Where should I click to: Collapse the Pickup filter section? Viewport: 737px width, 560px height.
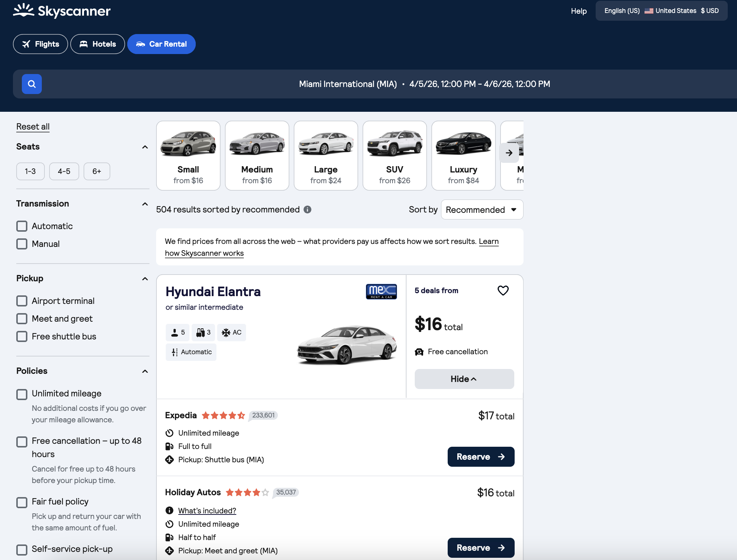(x=145, y=279)
